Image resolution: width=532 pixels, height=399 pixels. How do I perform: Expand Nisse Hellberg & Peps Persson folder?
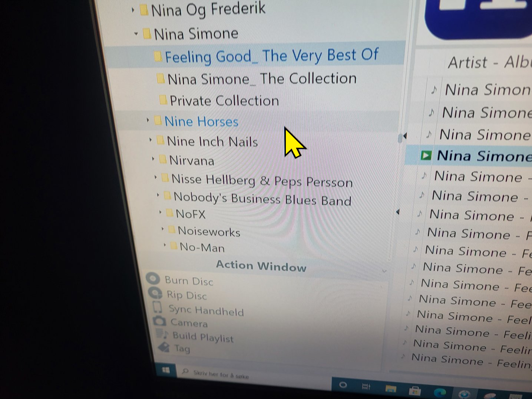pos(155,177)
